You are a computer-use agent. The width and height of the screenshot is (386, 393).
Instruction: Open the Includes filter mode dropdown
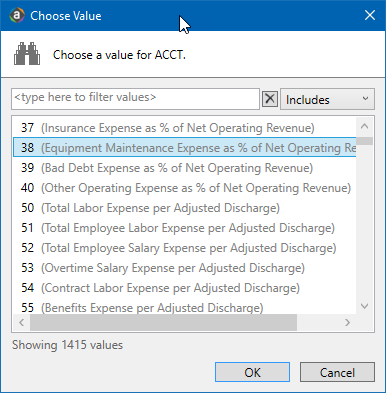(x=327, y=99)
